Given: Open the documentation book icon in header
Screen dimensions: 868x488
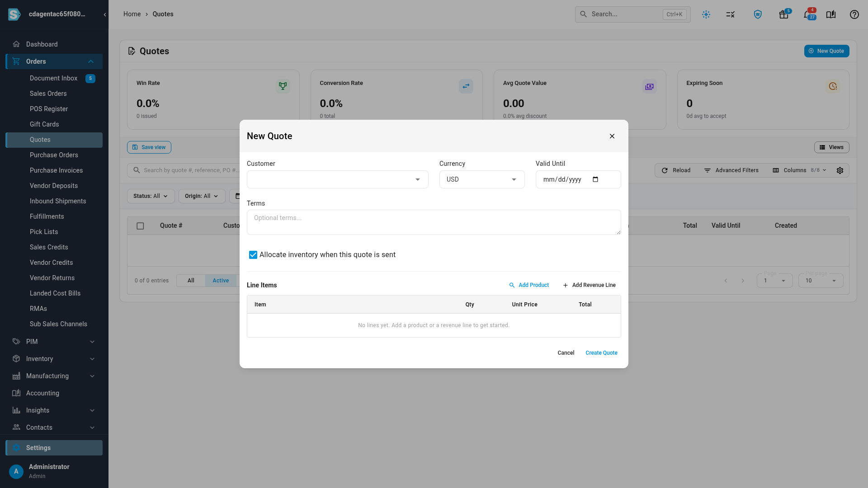Looking at the screenshot, I should click(831, 14).
